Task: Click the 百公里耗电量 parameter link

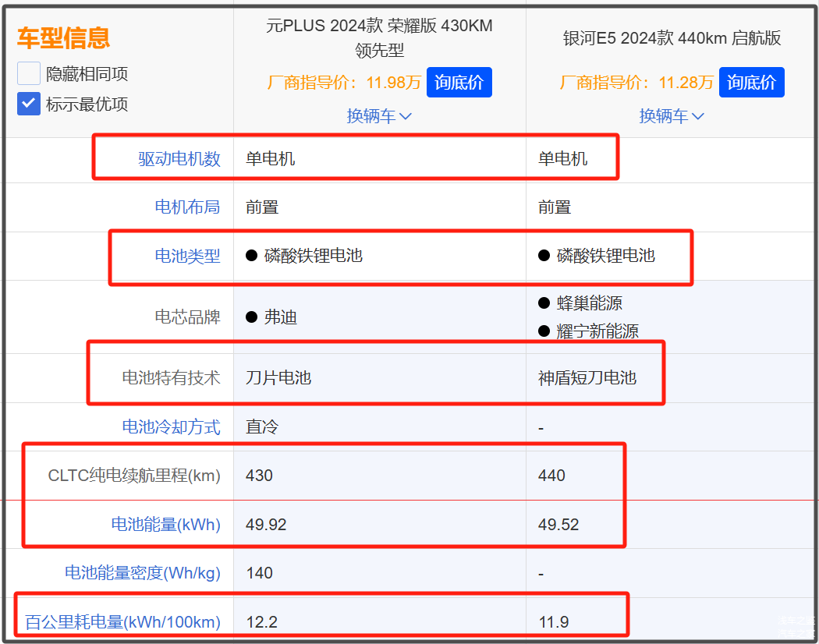Action: pos(122,622)
